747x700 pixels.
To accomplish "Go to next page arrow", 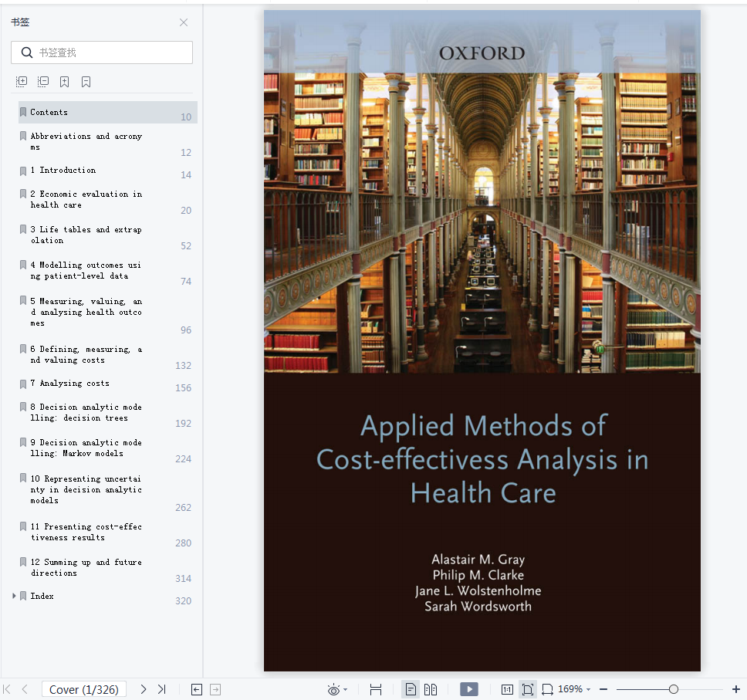I will (x=144, y=689).
